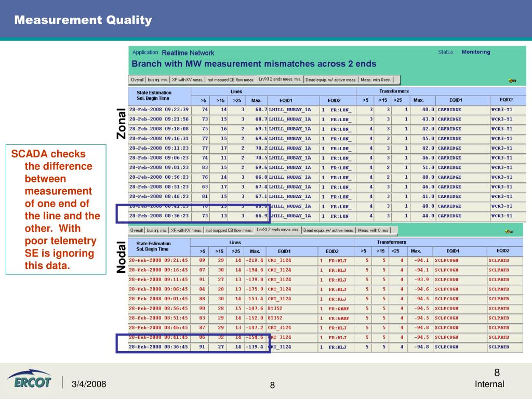Open Zonal 'Dead equip. w/ active meas.' tab
Image resolution: width=532 pixels, height=399 pixels.
pyautogui.click(x=330, y=79)
